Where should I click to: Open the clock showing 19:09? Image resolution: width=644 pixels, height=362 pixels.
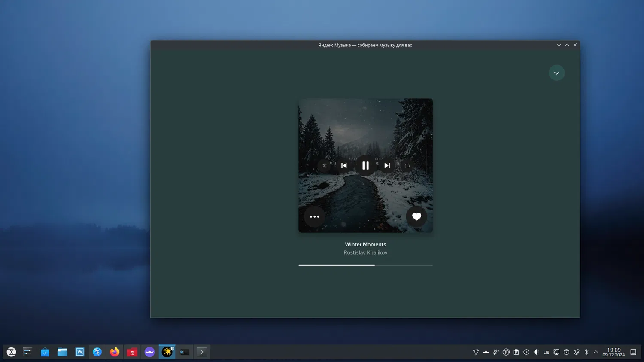click(x=614, y=352)
